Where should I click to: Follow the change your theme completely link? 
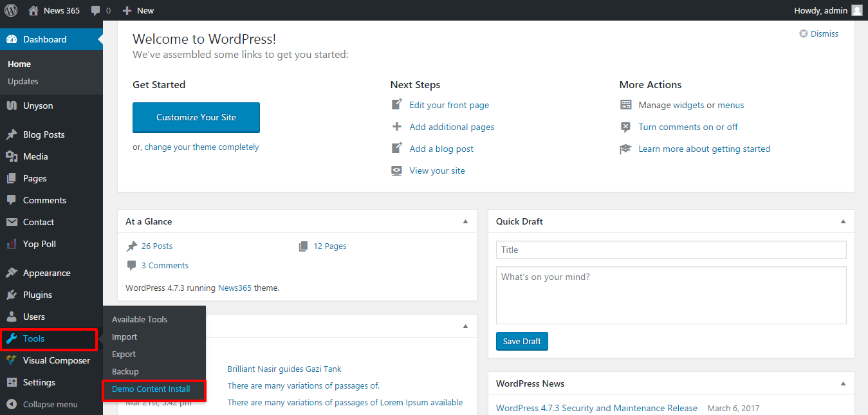(x=201, y=147)
